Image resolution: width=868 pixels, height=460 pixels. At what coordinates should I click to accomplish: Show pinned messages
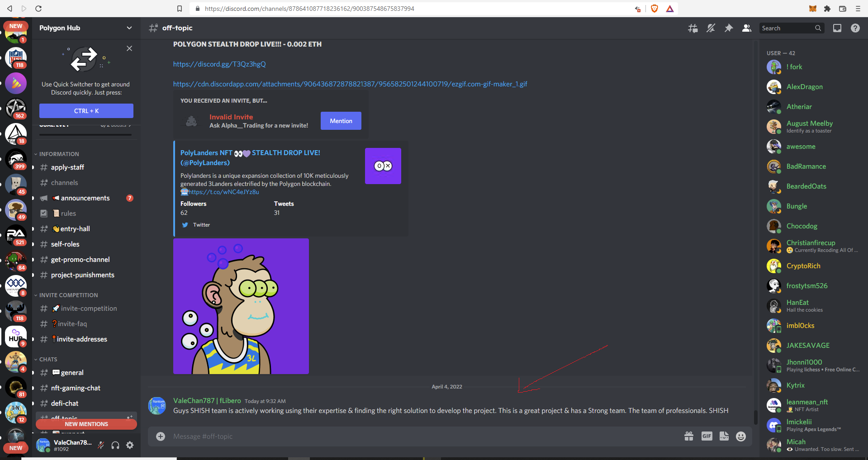tap(729, 28)
